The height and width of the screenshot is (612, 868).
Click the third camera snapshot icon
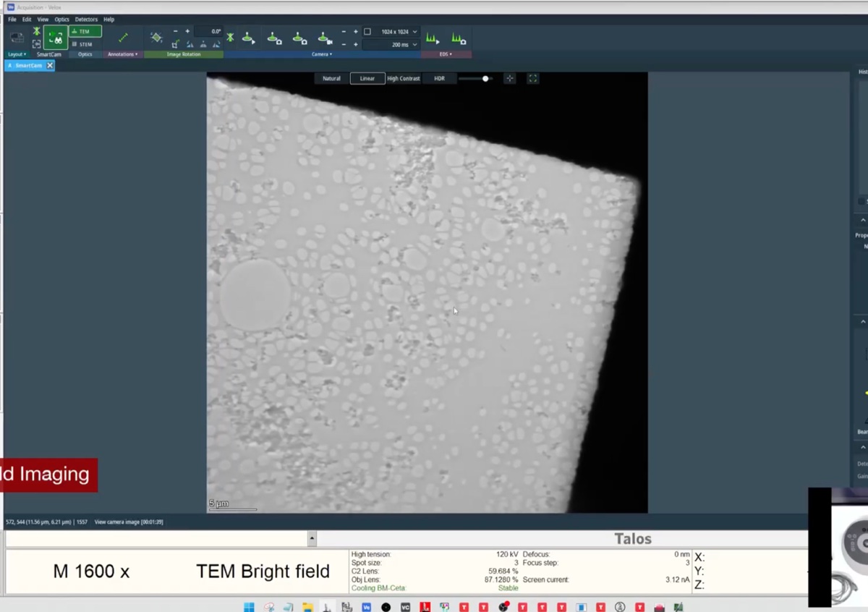299,38
